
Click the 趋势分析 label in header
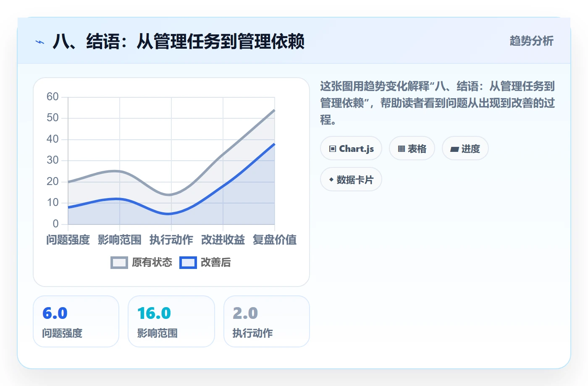(x=531, y=41)
